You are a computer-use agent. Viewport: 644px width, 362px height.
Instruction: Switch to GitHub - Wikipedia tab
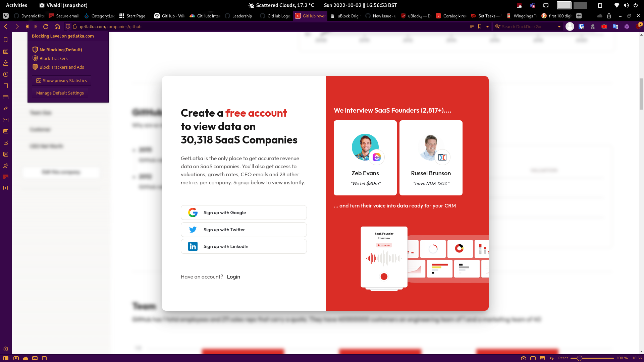[x=170, y=16]
